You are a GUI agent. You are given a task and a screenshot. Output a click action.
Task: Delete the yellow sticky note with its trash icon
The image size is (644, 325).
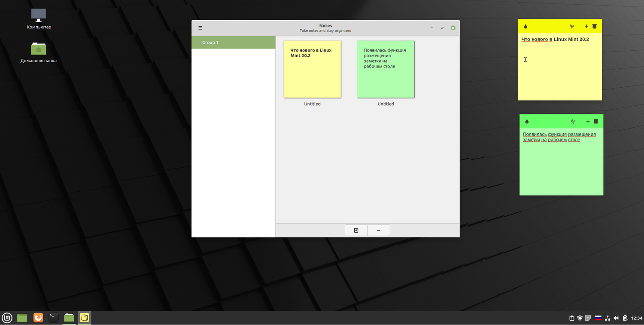coord(595,26)
